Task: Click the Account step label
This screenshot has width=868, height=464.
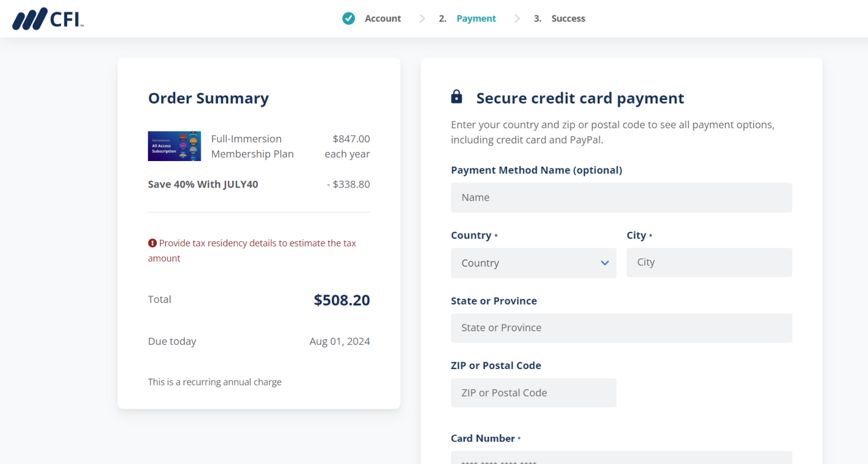Action: point(383,18)
